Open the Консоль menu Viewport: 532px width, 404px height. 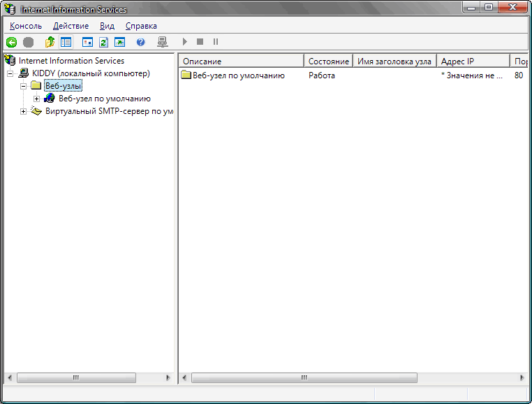point(26,26)
